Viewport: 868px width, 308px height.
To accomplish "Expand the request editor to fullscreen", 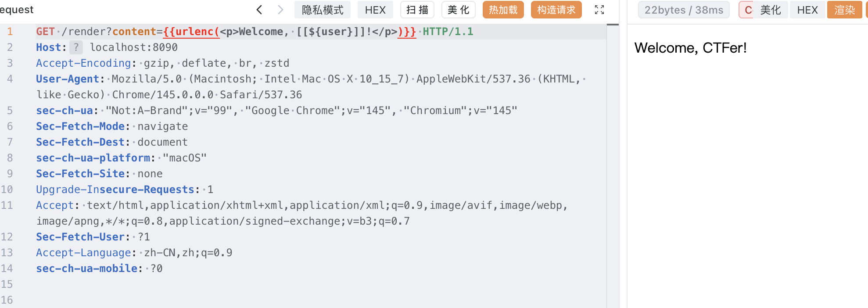I will (x=599, y=10).
